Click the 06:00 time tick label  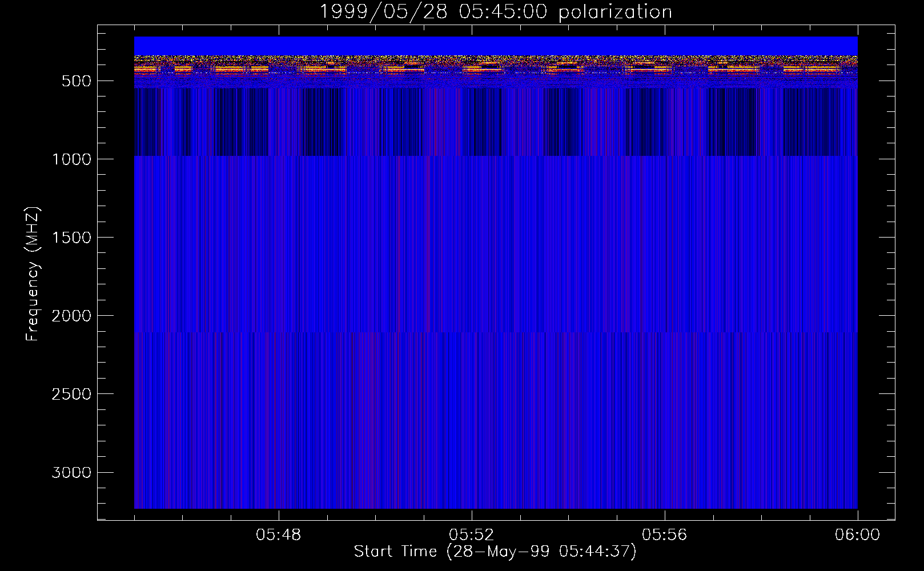(857, 535)
